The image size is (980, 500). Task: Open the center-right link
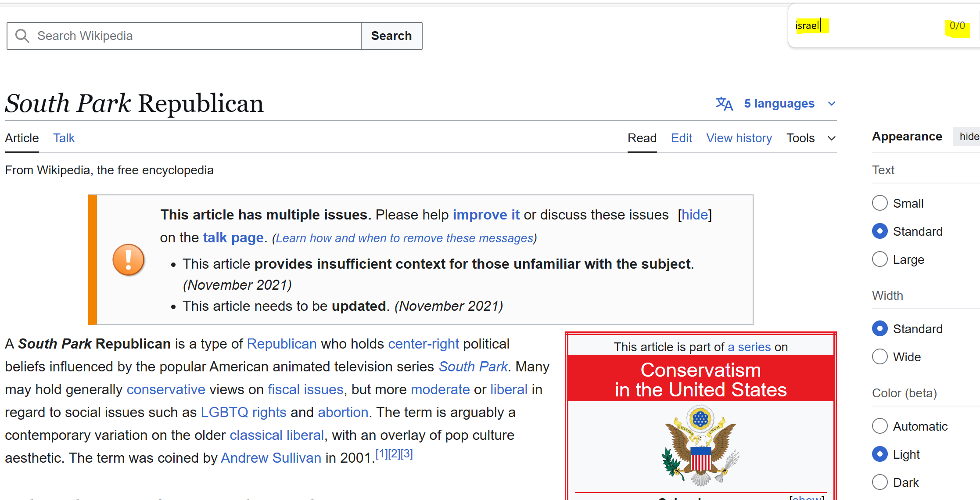pyautogui.click(x=424, y=344)
